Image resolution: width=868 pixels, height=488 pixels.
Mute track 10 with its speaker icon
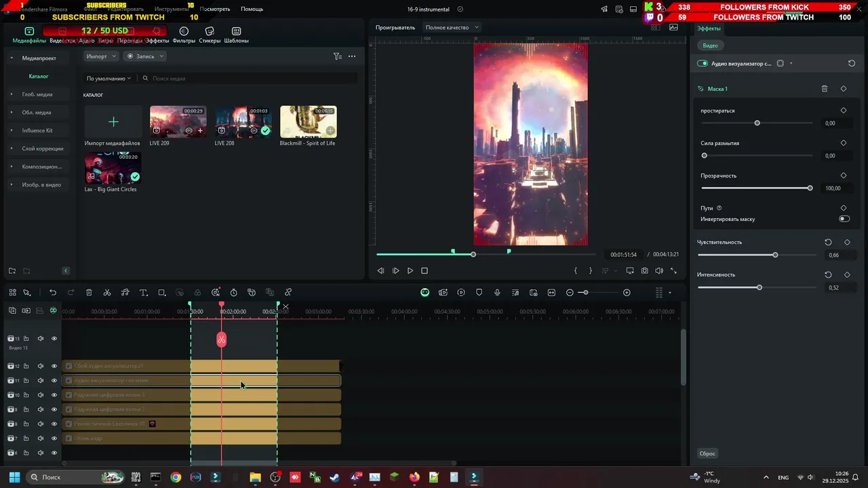[40, 395]
